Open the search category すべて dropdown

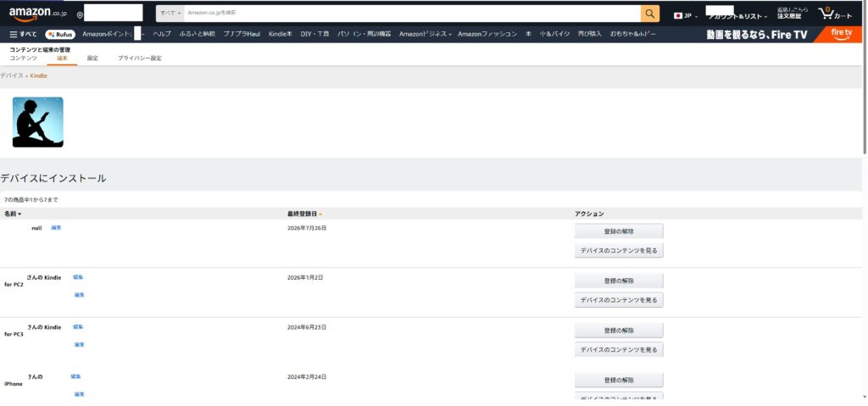pos(170,13)
